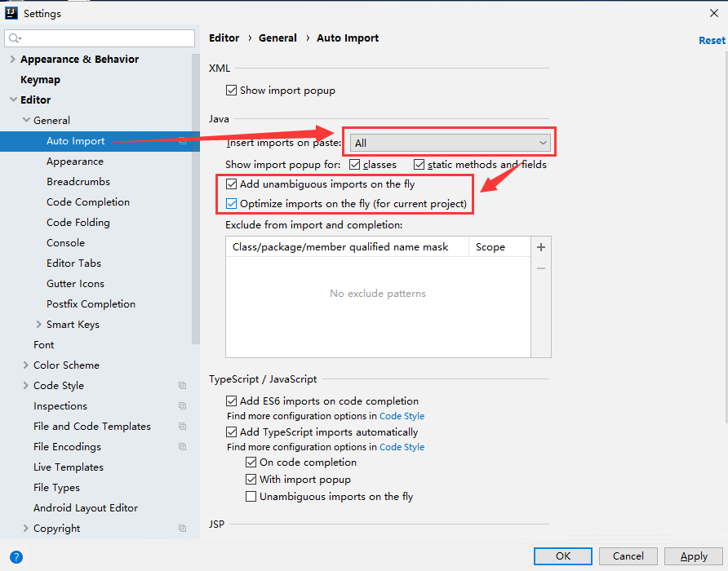Image resolution: width=728 pixels, height=571 pixels.
Task: Open Android Layout Editor settings
Action: click(86, 508)
